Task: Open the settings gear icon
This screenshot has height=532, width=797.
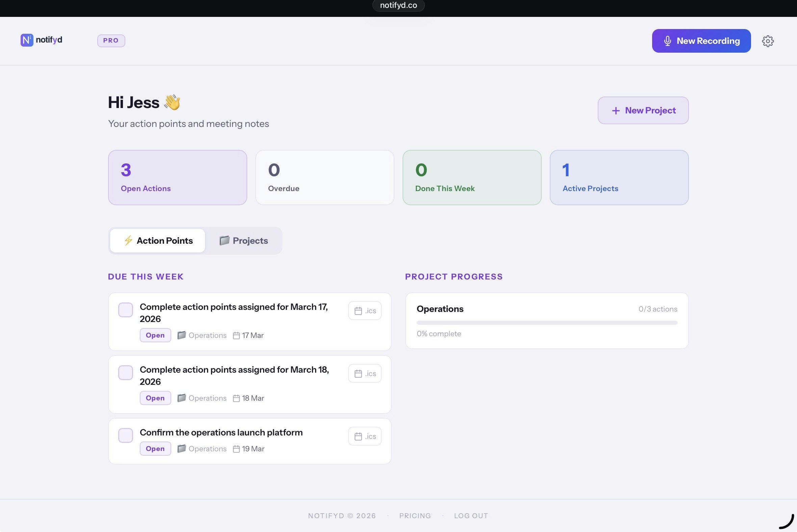Action: (768, 41)
